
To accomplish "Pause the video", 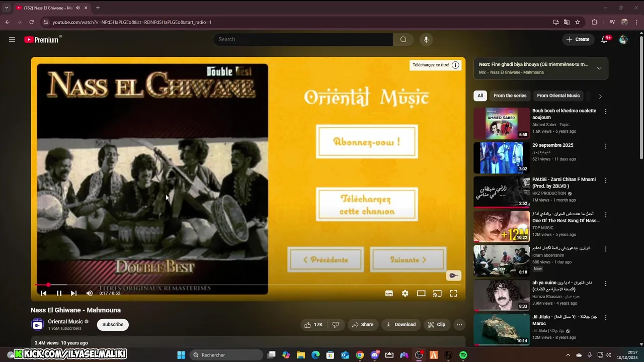I will point(59,293).
